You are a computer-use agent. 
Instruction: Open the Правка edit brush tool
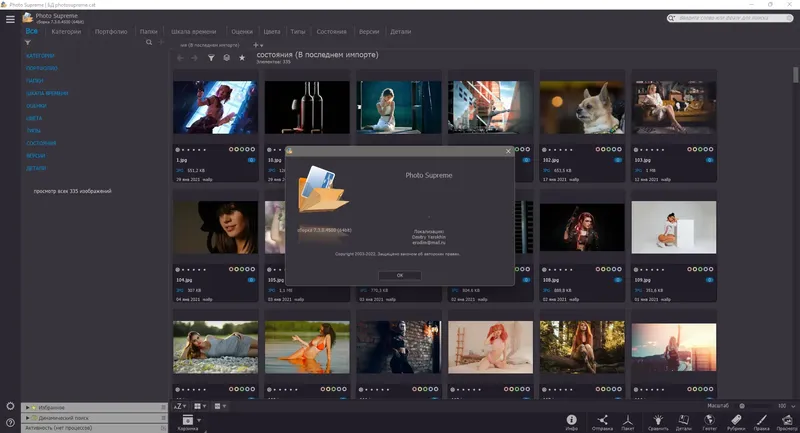pyautogui.click(x=761, y=422)
